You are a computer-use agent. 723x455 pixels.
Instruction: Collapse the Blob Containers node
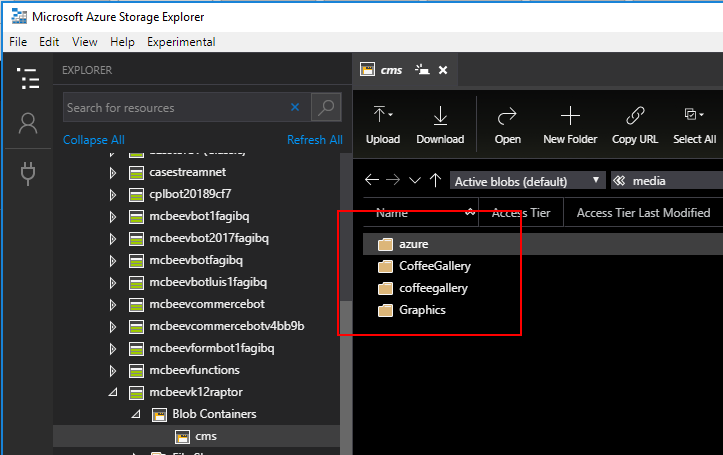(x=136, y=414)
